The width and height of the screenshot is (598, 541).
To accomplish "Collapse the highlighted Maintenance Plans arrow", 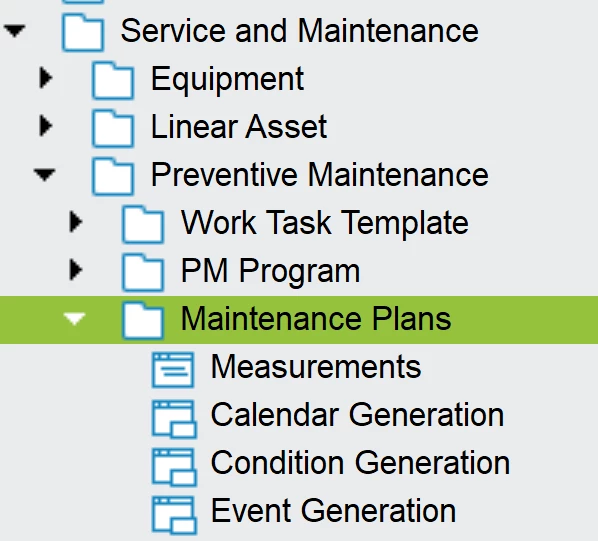I will (x=75, y=319).
